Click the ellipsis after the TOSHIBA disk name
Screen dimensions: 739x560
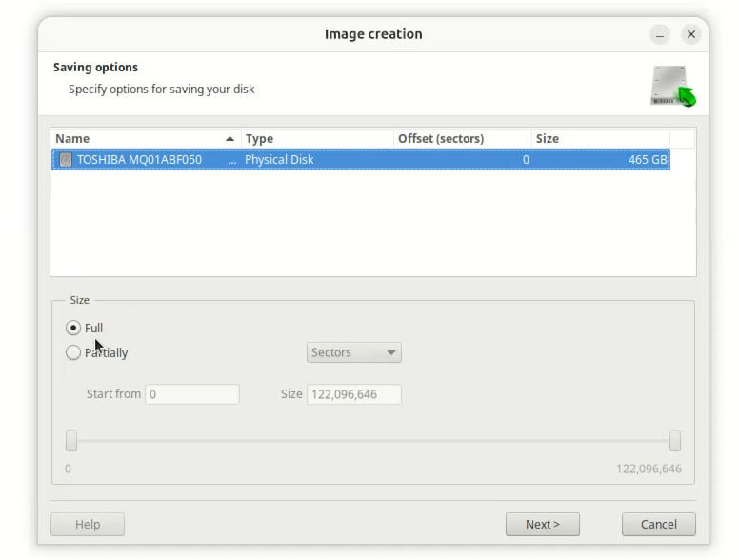pyautogui.click(x=231, y=162)
